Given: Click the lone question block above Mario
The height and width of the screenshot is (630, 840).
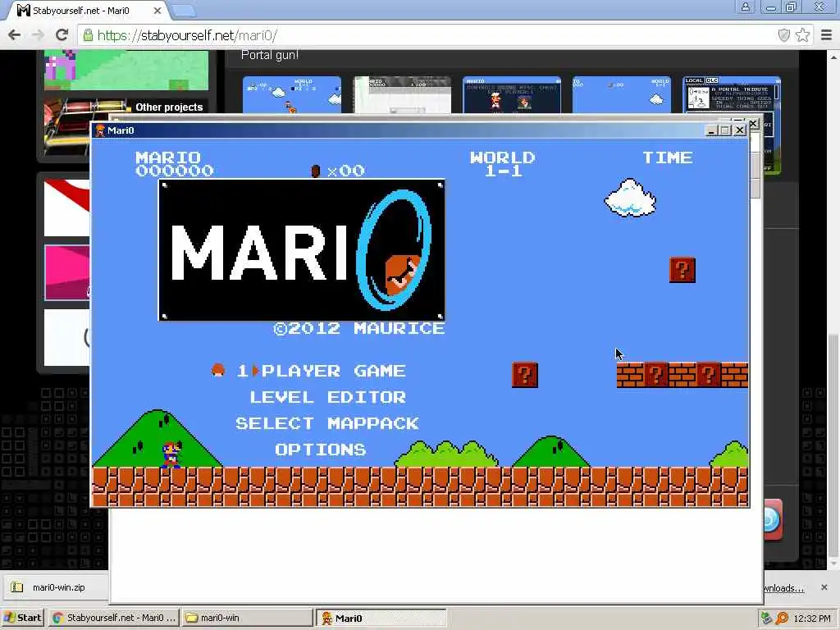Looking at the screenshot, I should coord(682,269).
